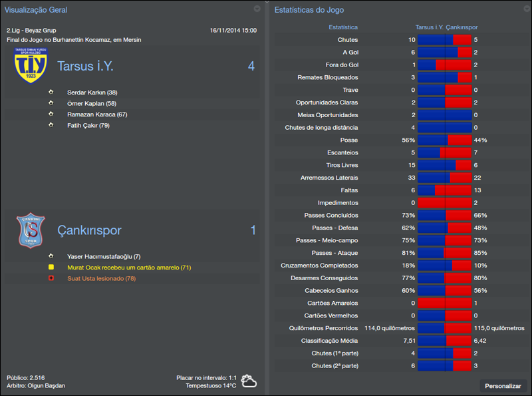Select goalscorer Ömer Kaplan (58)
The height and width of the screenshot is (396, 532).
click(x=92, y=103)
